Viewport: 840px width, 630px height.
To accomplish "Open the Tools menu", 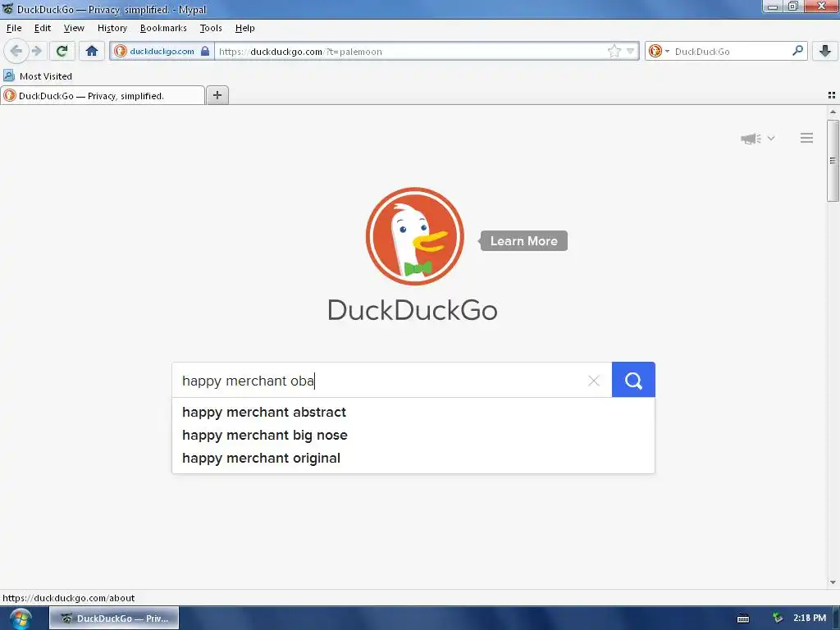I will pyautogui.click(x=211, y=28).
